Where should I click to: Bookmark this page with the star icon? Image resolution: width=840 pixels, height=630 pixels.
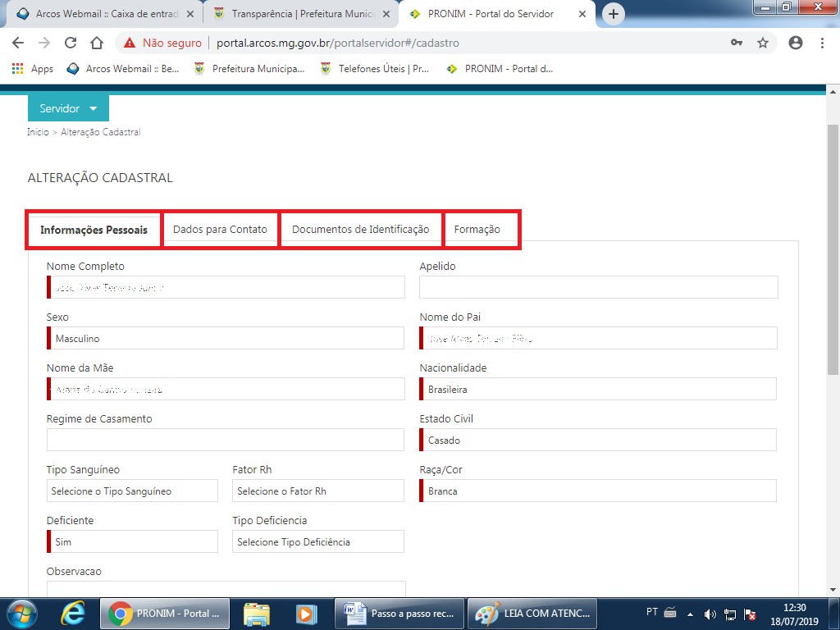click(x=763, y=43)
